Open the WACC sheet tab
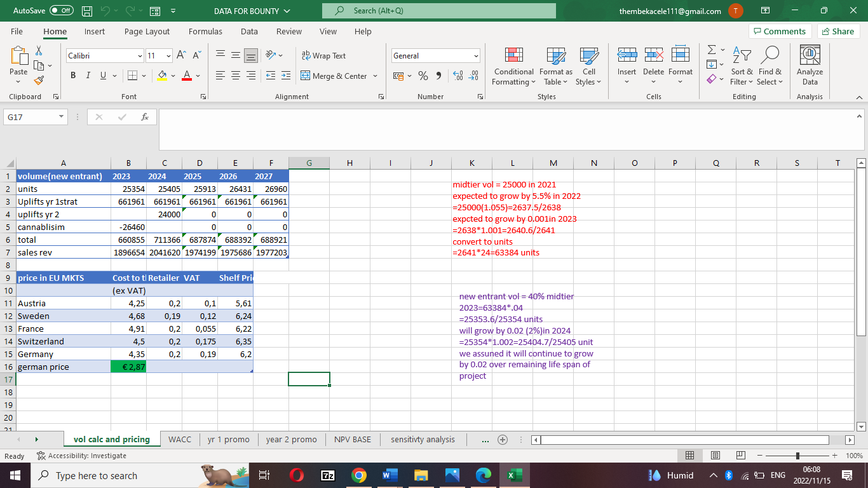This screenshot has width=868, height=488. [180, 440]
